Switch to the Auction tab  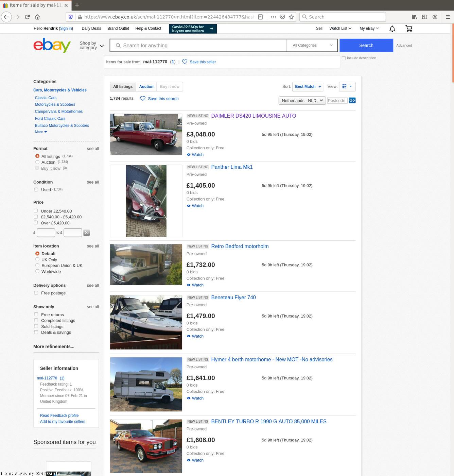[x=146, y=87]
